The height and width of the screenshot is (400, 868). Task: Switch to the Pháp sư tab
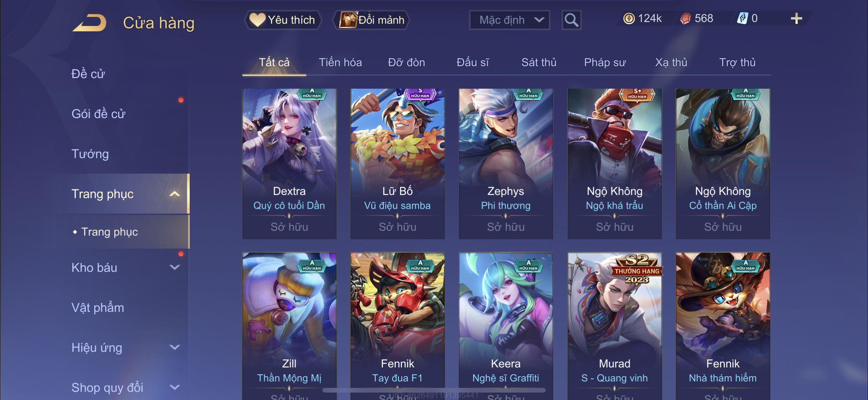tap(604, 62)
